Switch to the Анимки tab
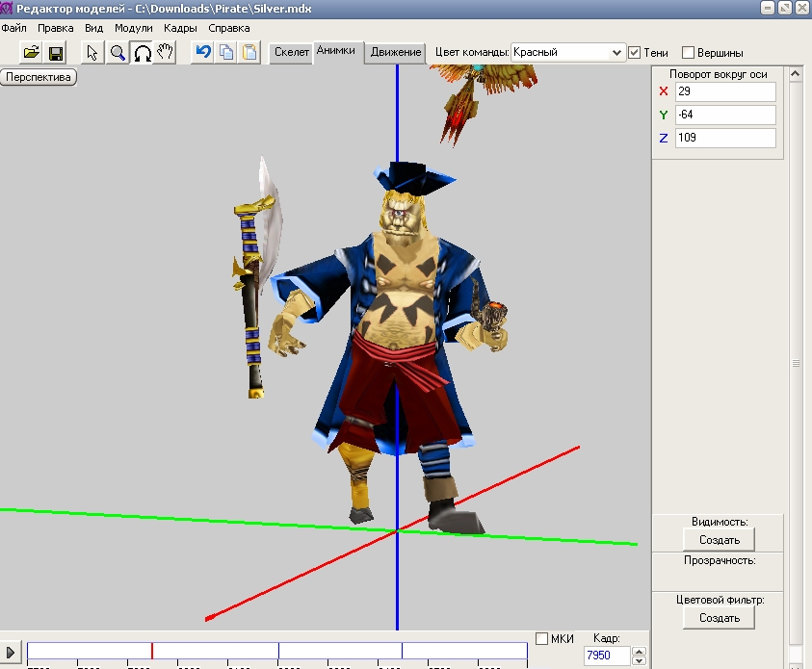The width and height of the screenshot is (812, 669). tap(336, 51)
